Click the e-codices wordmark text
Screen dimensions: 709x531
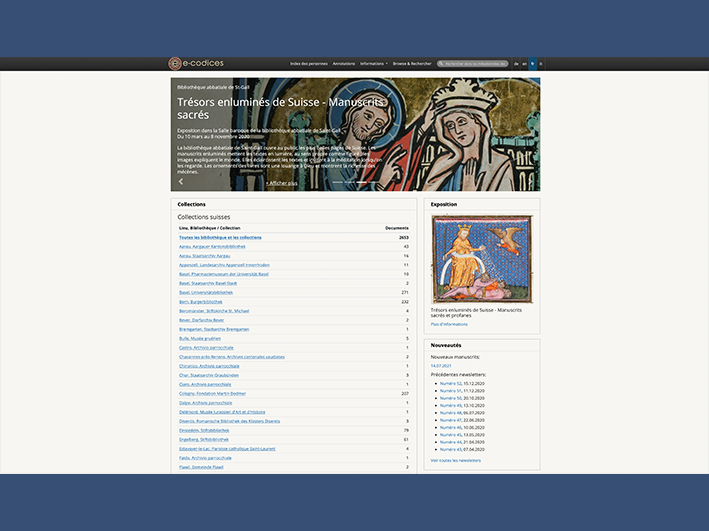point(203,63)
